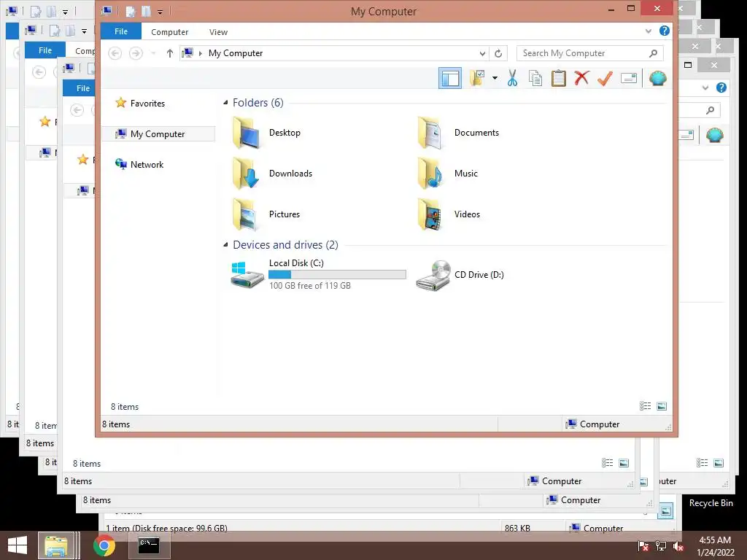Open the View ribbon tab
This screenshot has width=747, height=560.
pos(218,32)
